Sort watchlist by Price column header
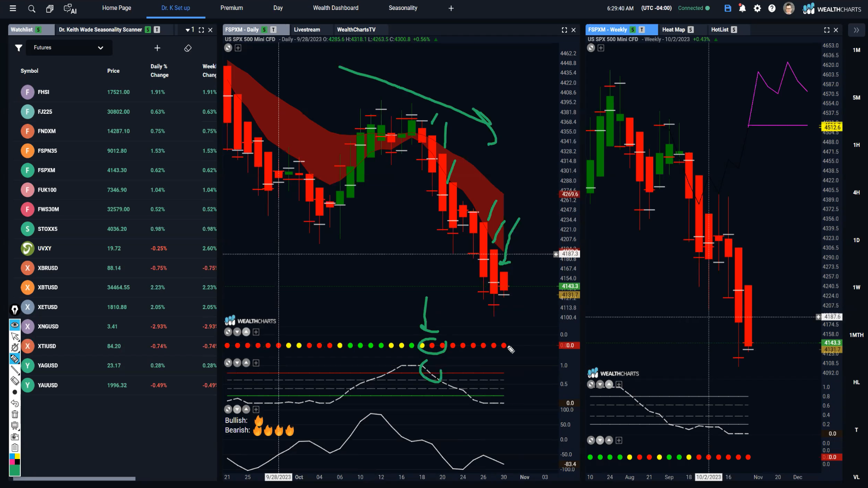 [x=113, y=71]
